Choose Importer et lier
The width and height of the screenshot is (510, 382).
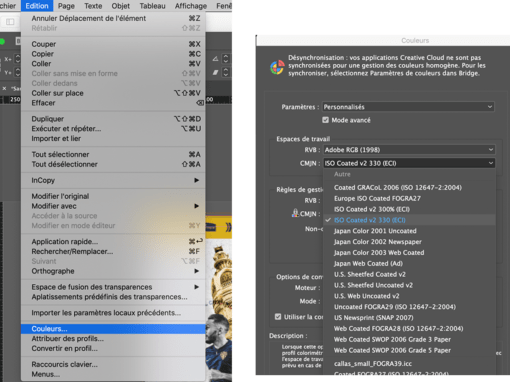pyautogui.click(x=113, y=138)
